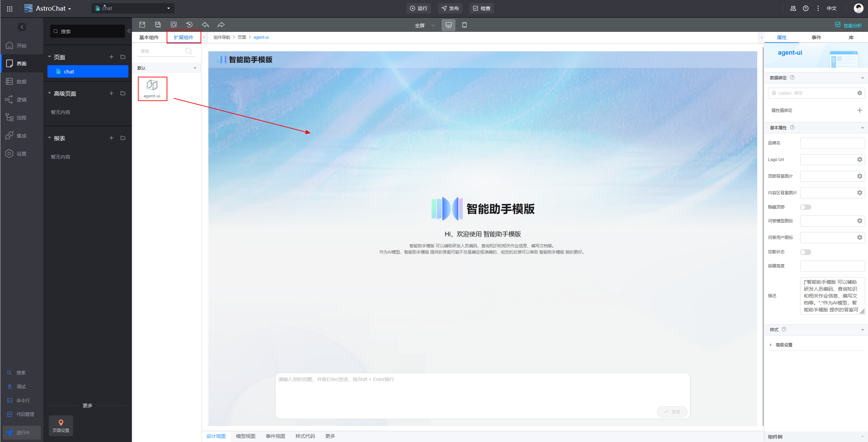
Task: Go to 集成 in left navigation
Action: [21, 135]
